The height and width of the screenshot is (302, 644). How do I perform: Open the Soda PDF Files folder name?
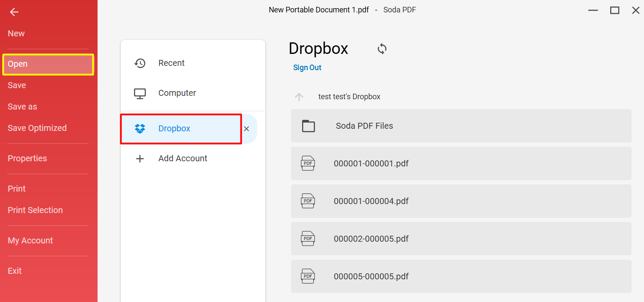pyautogui.click(x=365, y=126)
